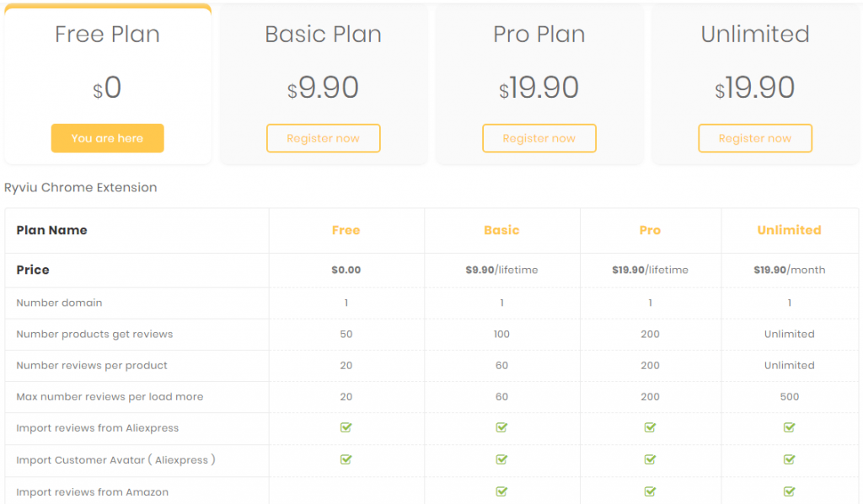The width and height of the screenshot is (863, 504).
Task: Click the Amazon reviews checkmark under Pro plan
Action: pos(650,491)
